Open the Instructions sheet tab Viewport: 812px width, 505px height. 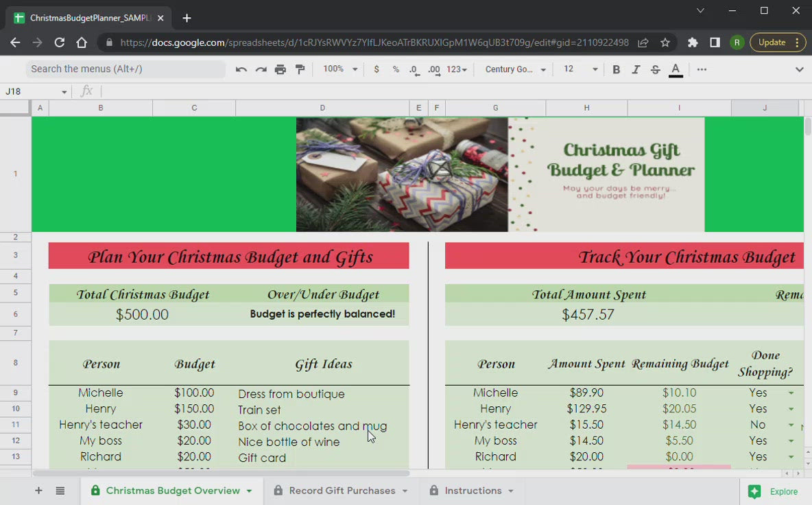[472, 491]
